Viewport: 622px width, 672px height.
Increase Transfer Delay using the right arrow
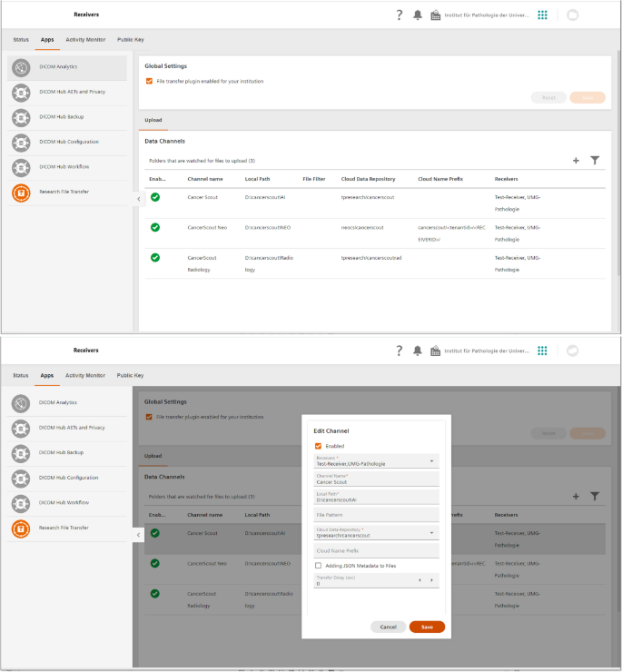[x=431, y=580]
